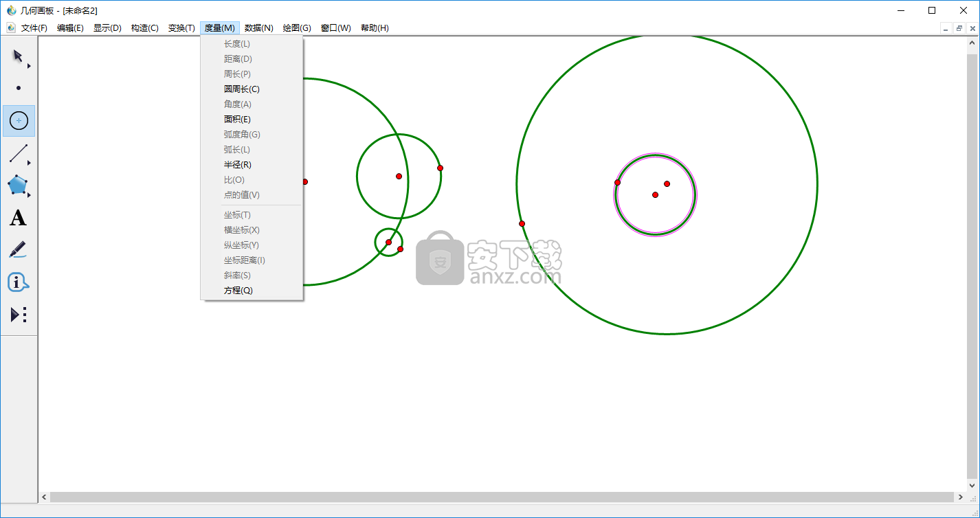Click the center point inside the smallest circle

point(388,243)
